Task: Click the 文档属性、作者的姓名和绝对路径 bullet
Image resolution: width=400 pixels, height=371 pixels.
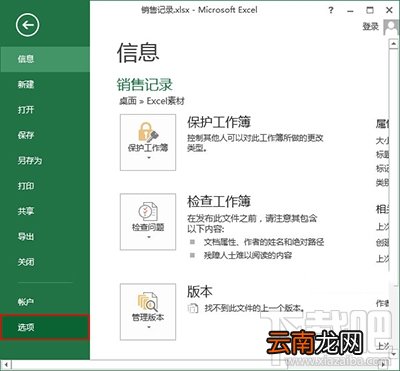Action: pos(264,242)
